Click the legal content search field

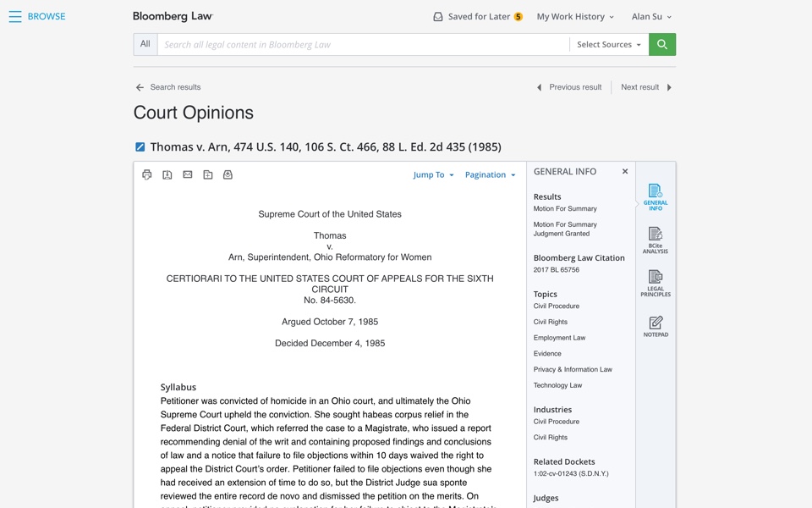[x=364, y=45]
